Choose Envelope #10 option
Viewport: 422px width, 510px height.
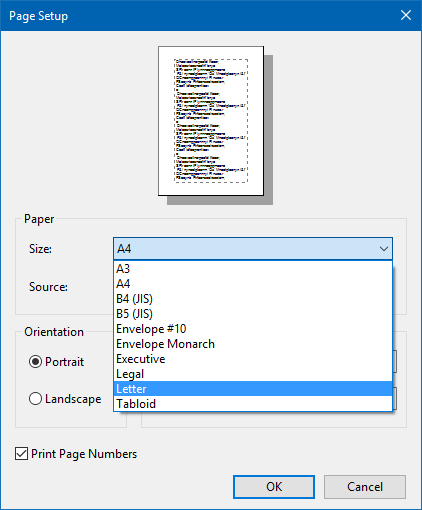point(253,329)
